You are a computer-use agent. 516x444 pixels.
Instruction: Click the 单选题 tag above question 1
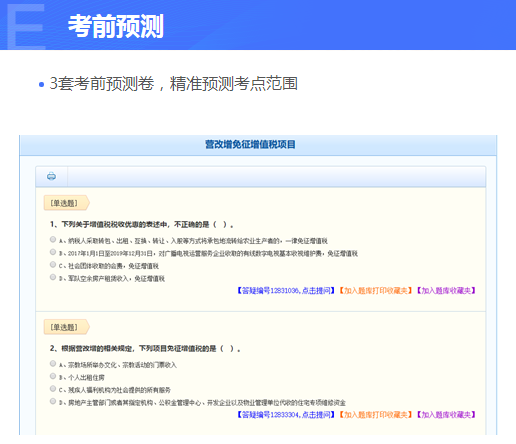click(66, 203)
